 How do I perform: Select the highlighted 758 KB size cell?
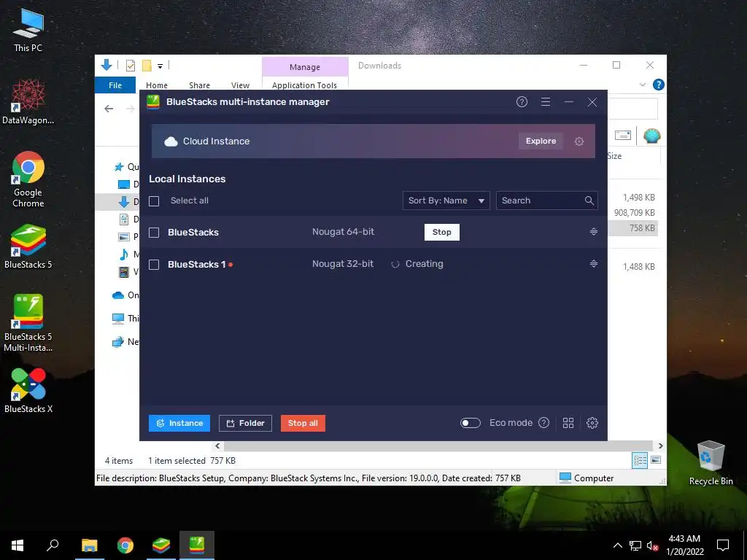click(642, 228)
